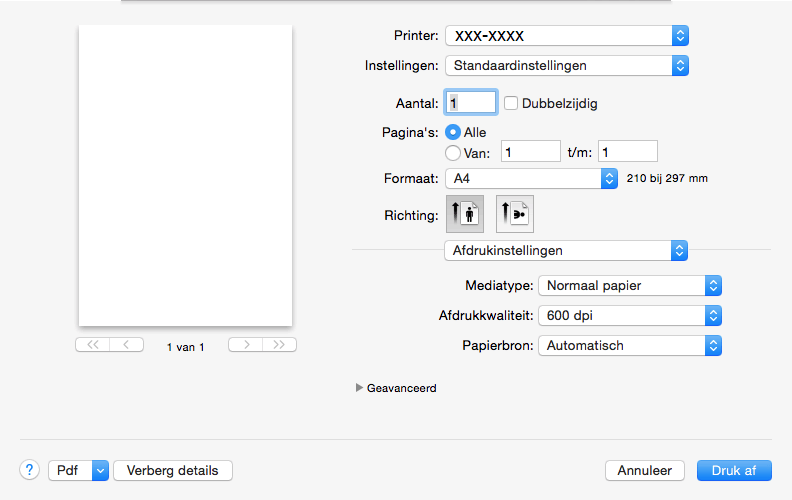
Task: Select landscape orientation icon
Action: pyautogui.click(x=515, y=214)
